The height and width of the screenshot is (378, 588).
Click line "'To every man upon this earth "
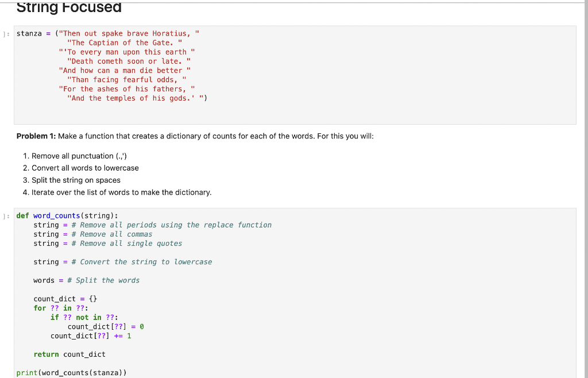point(127,52)
